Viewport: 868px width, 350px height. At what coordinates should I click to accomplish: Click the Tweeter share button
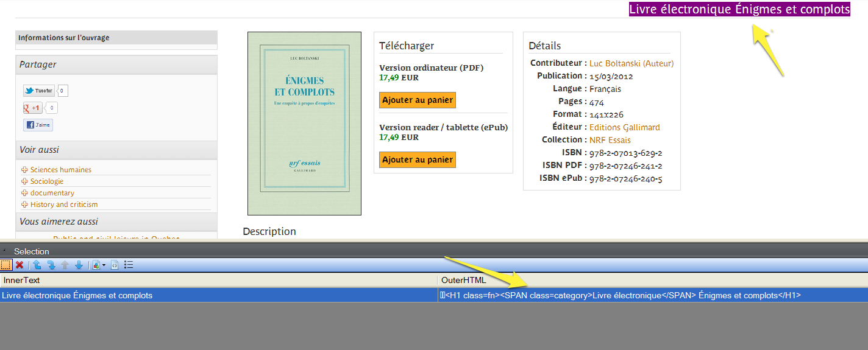[39, 91]
